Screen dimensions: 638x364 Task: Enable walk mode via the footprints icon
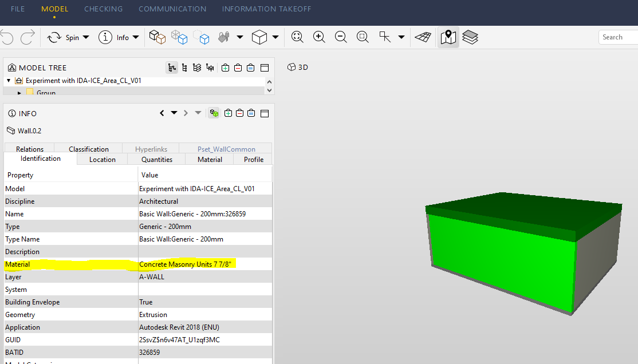pyautogui.click(x=448, y=37)
